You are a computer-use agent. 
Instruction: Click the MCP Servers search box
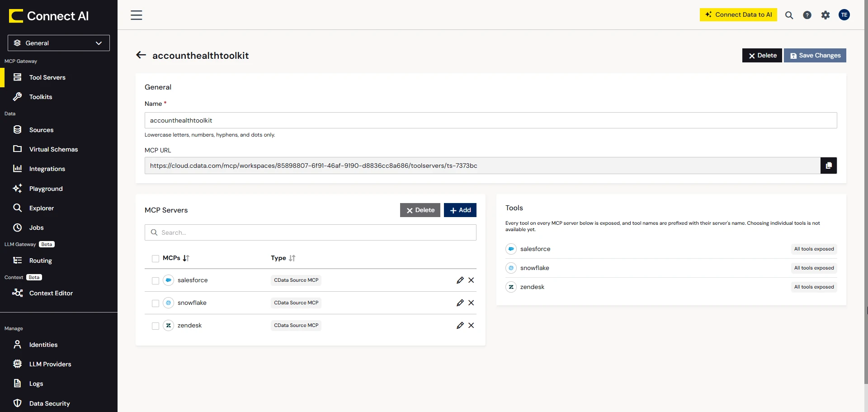pos(310,232)
